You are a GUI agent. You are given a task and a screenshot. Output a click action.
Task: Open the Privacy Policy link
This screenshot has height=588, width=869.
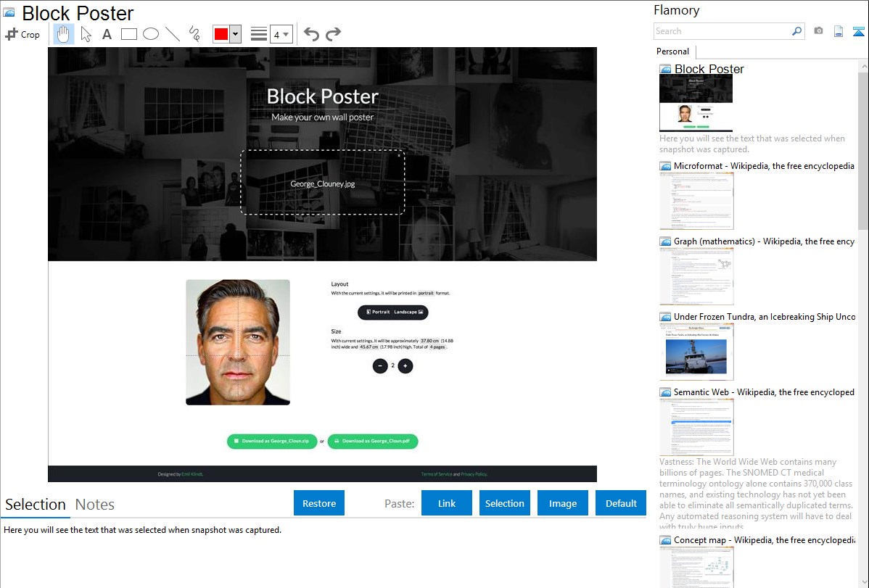coord(474,474)
